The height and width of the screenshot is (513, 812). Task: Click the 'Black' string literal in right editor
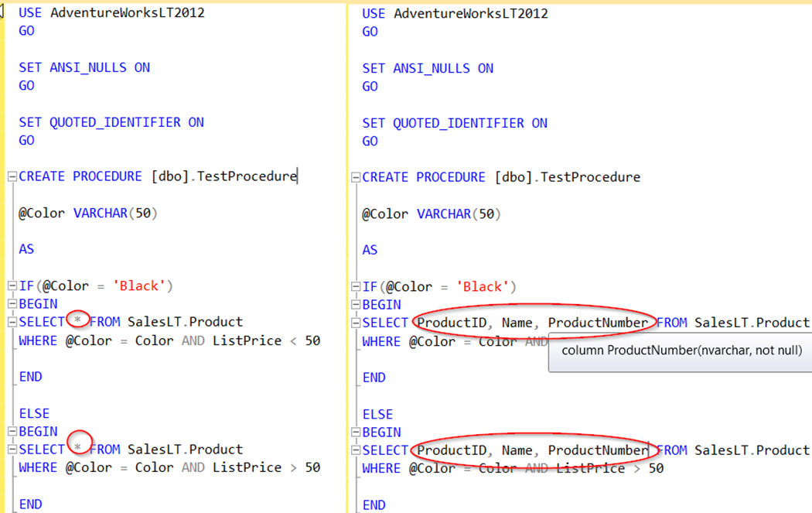[482, 286]
